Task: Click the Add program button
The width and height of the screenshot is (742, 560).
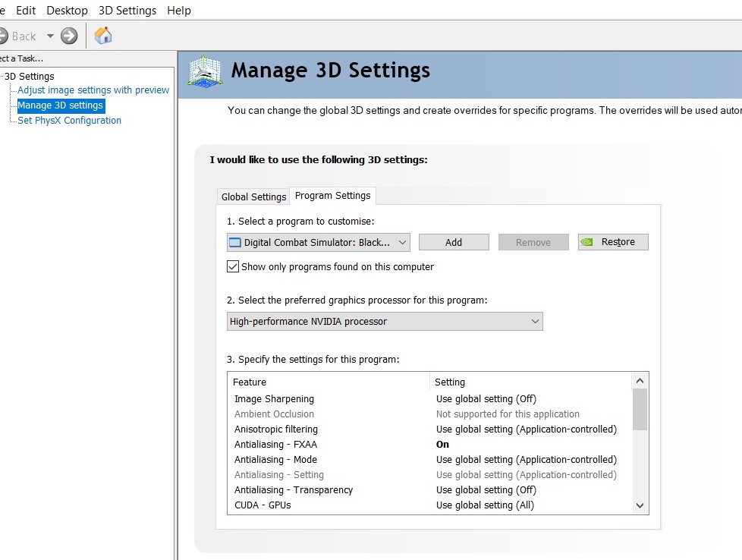Action: [454, 242]
